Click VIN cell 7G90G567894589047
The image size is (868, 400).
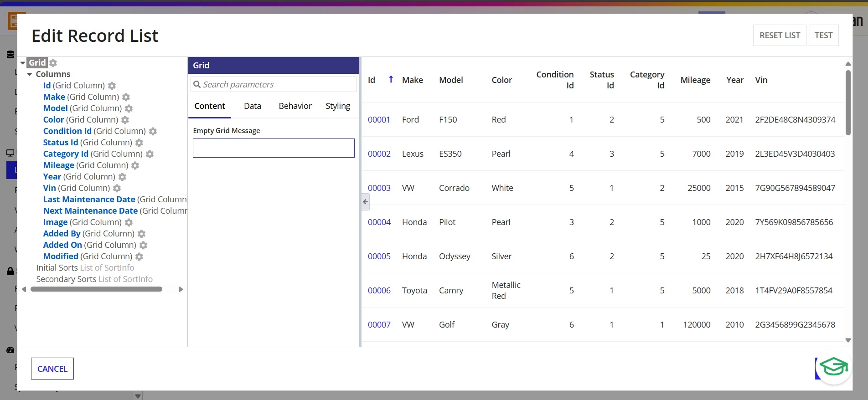[795, 188]
